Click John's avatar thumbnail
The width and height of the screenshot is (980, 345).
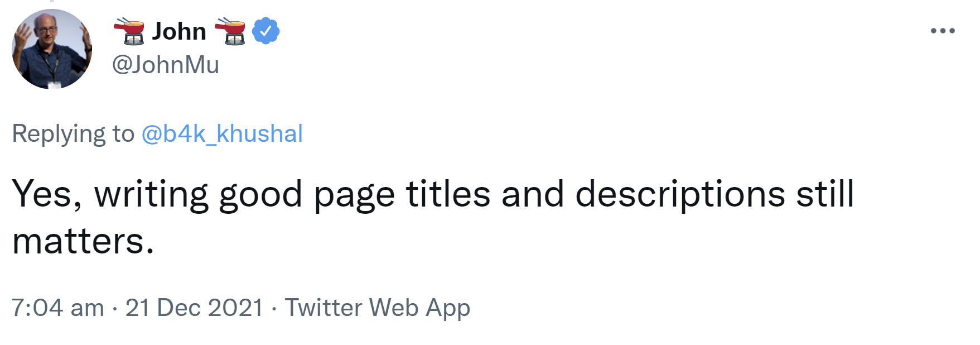point(53,49)
